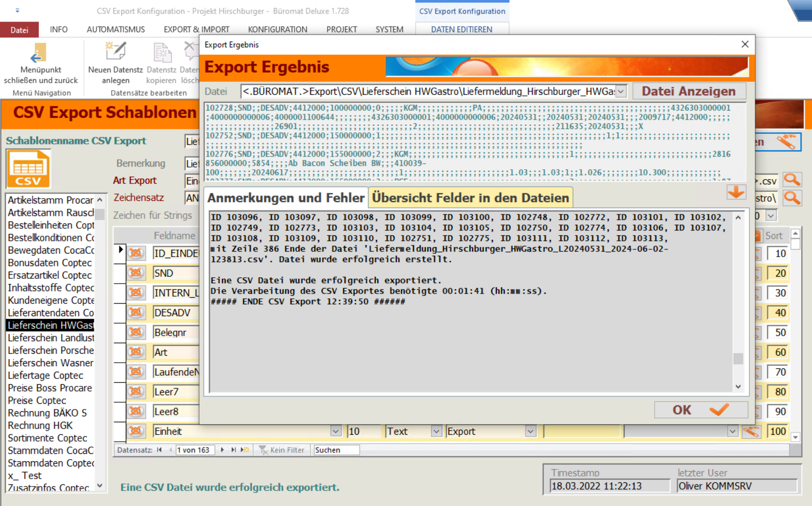Open the EXPORT & IMPORT ribbon tab
812x506 pixels.
(196, 30)
